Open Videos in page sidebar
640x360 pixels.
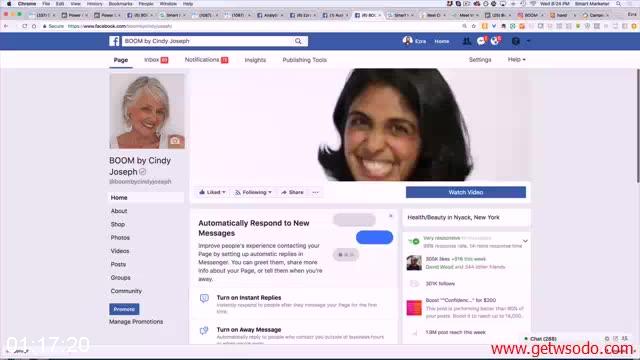click(x=120, y=251)
